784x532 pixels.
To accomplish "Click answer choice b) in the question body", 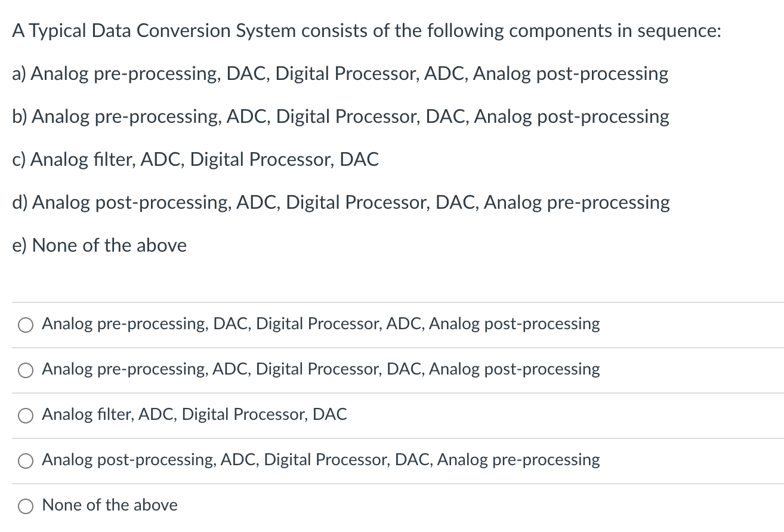I will tap(340, 116).
